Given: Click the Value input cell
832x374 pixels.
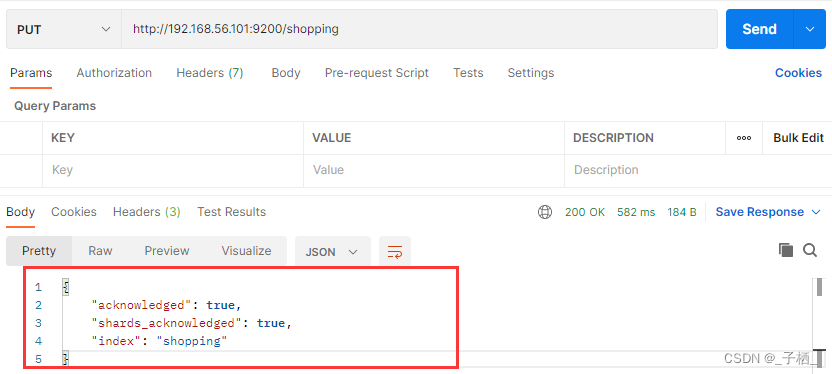Looking at the screenshot, I should click(x=434, y=170).
